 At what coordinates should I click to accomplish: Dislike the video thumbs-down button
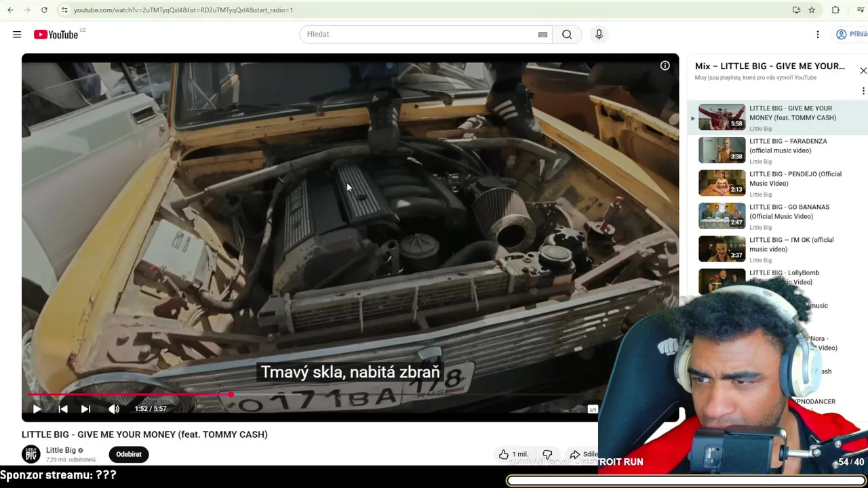tap(548, 455)
